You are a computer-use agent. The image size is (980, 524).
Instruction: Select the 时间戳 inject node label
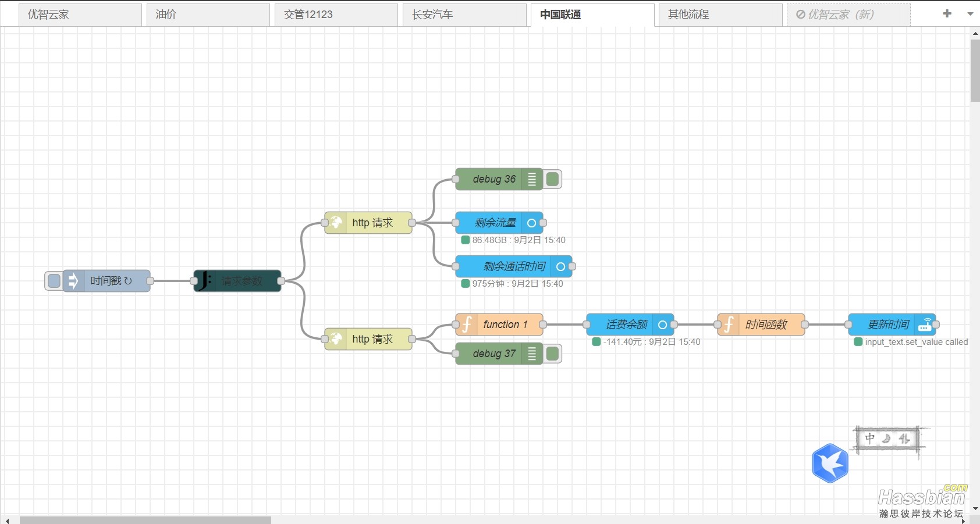pos(111,281)
